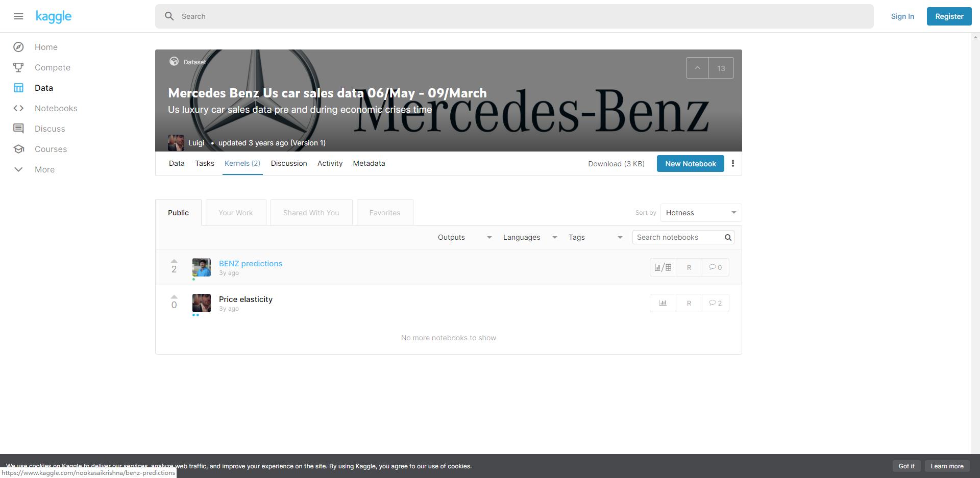The image size is (980, 478).
Task: Click the Register button
Action: click(x=949, y=16)
